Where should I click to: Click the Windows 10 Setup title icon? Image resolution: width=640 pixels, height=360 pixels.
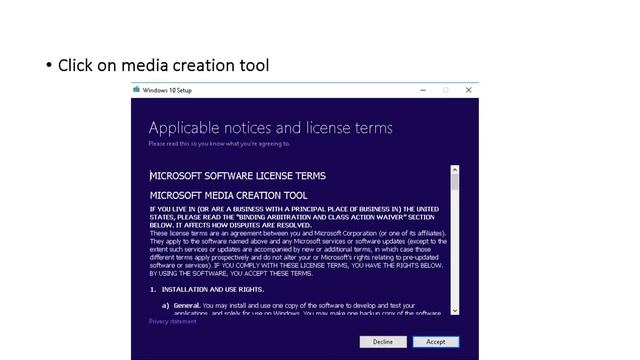(136, 90)
